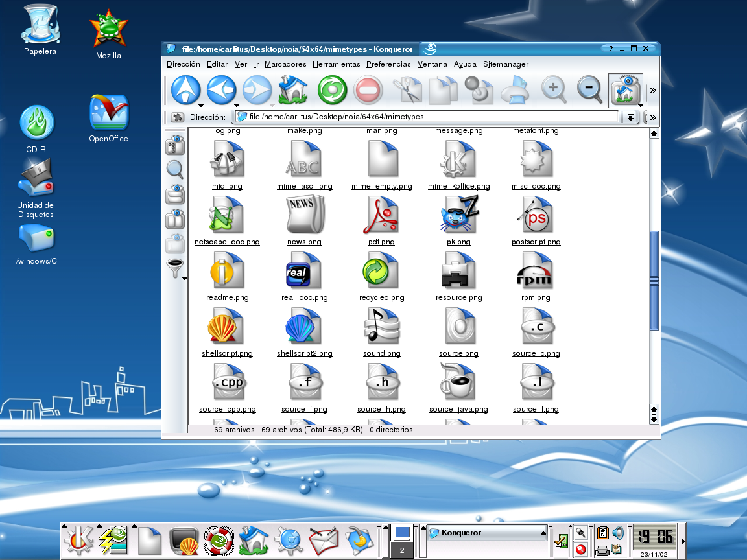747x560 pixels.
Task: Open the Marcadores menu
Action: click(285, 64)
